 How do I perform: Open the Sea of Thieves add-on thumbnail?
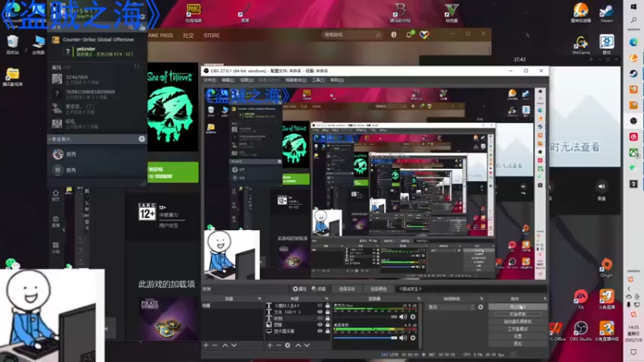tap(168, 319)
